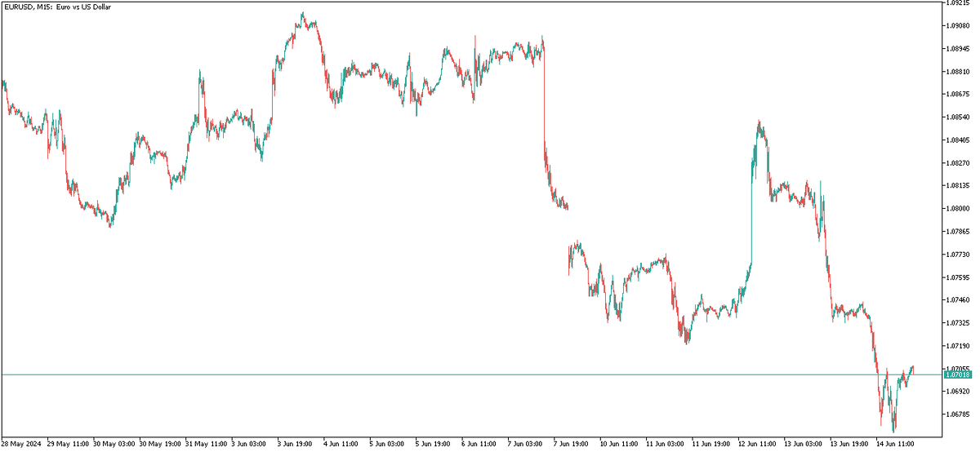The height and width of the screenshot is (452, 980).
Task: Click the 1.07460 price axis label
Action: point(958,299)
